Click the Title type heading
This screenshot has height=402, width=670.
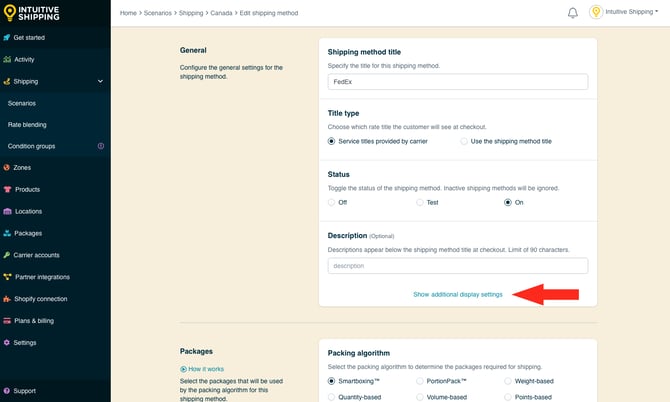343,113
